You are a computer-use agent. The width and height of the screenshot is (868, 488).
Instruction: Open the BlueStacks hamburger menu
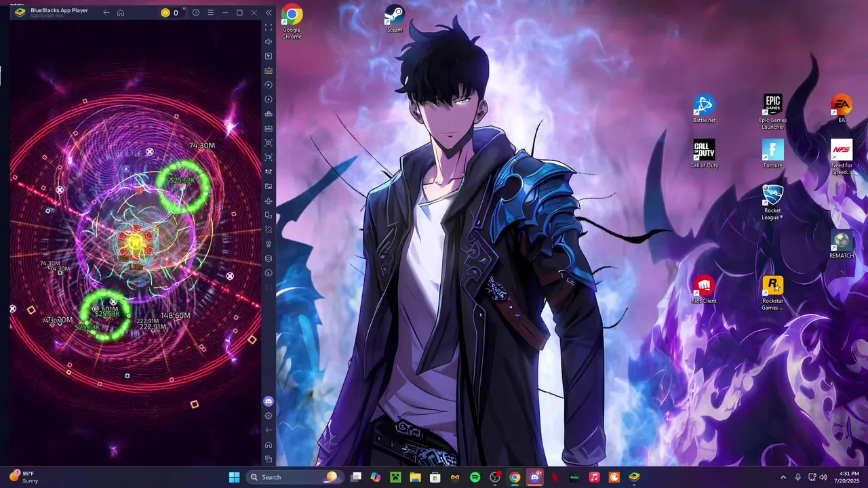(210, 13)
